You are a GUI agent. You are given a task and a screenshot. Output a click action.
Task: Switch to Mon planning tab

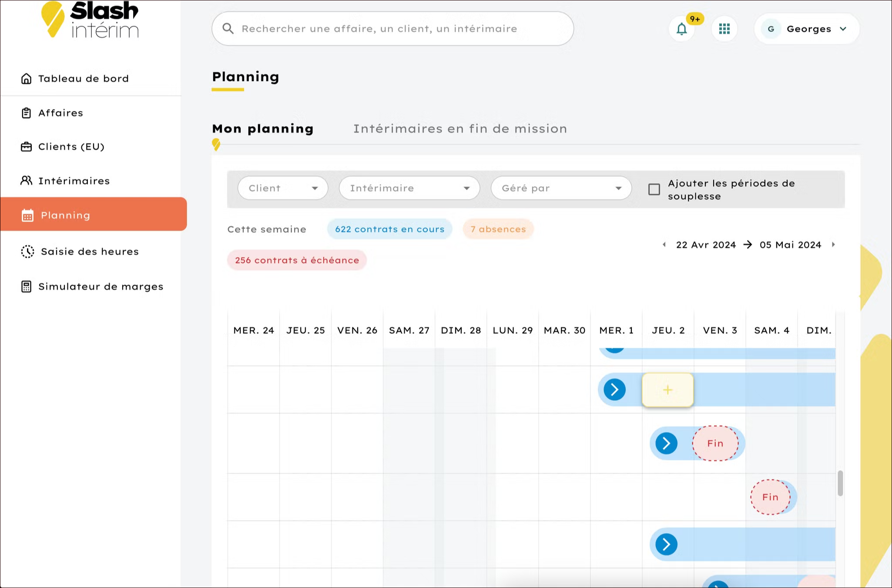tap(263, 129)
